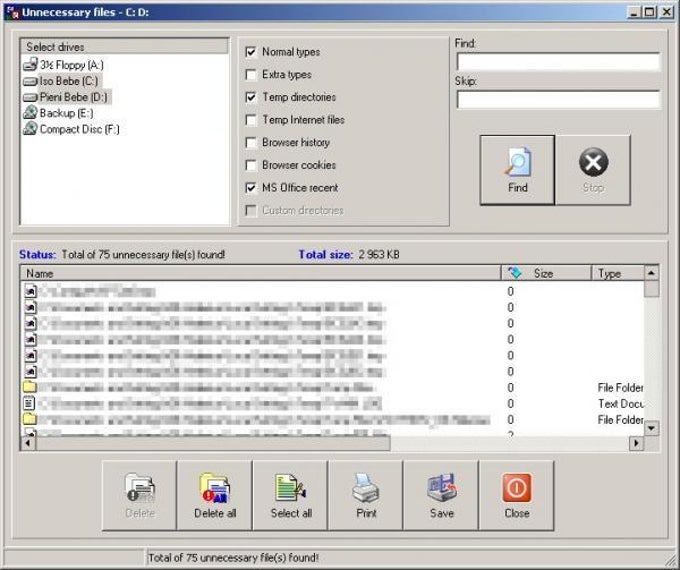Click the Stop button with X icon
This screenshot has width=680, height=570.
[x=593, y=170]
